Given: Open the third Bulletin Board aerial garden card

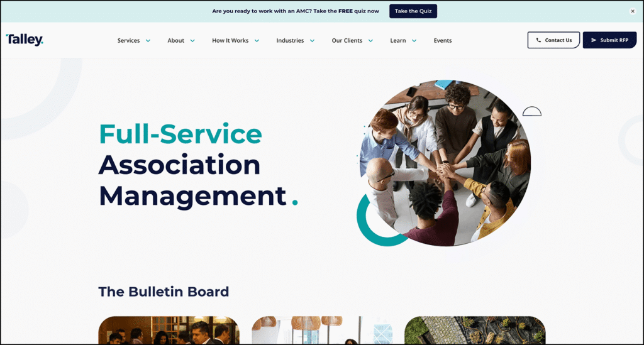Looking at the screenshot, I should 475,330.
